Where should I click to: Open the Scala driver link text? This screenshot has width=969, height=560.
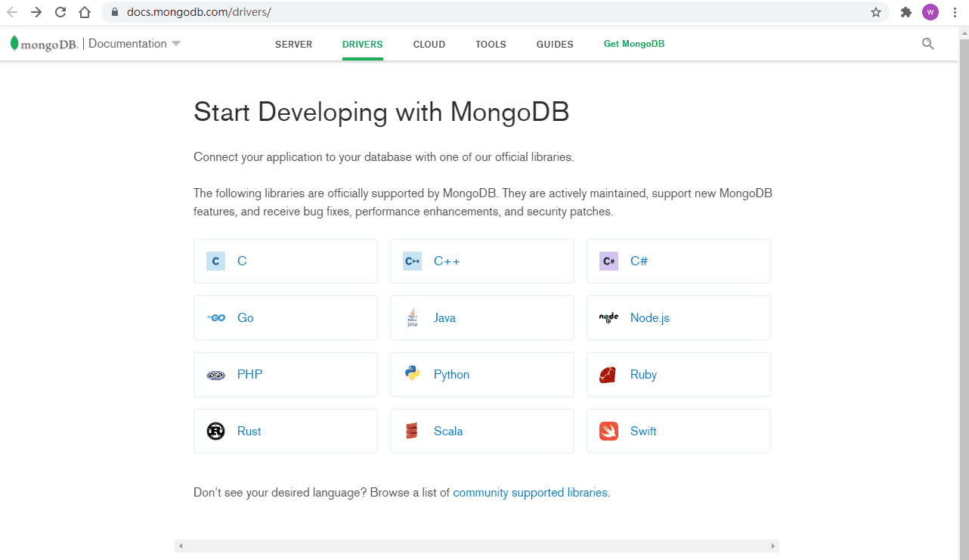[x=448, y=432]
